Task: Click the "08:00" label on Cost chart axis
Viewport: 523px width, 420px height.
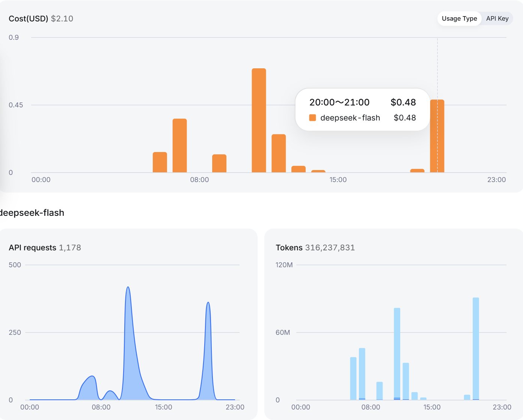Action: (x=199, y=180)
